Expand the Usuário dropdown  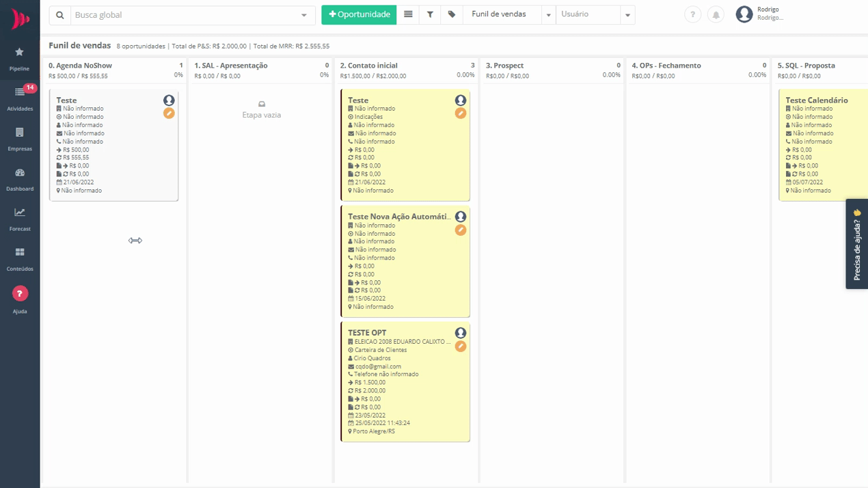pos(627,15)
